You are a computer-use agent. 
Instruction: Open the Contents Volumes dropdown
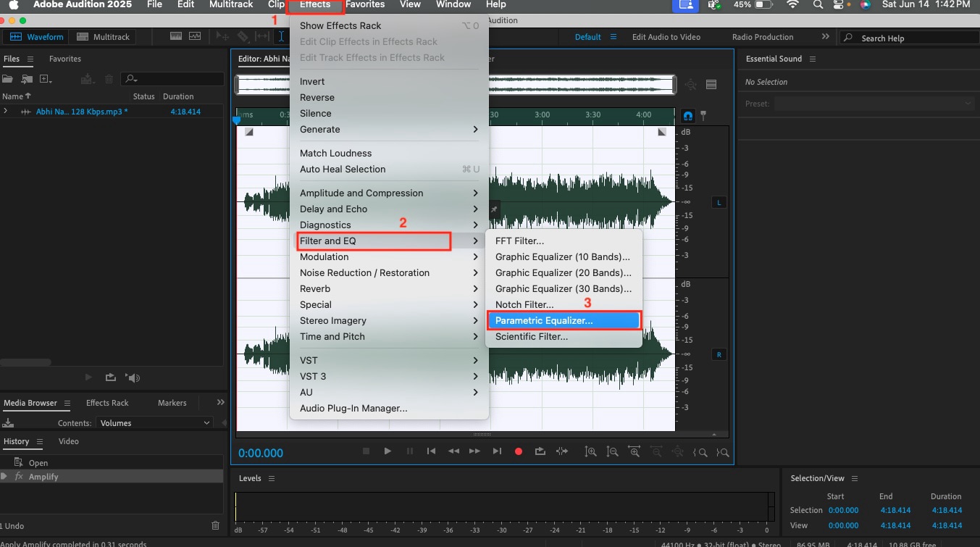click(x=155, y=422)
